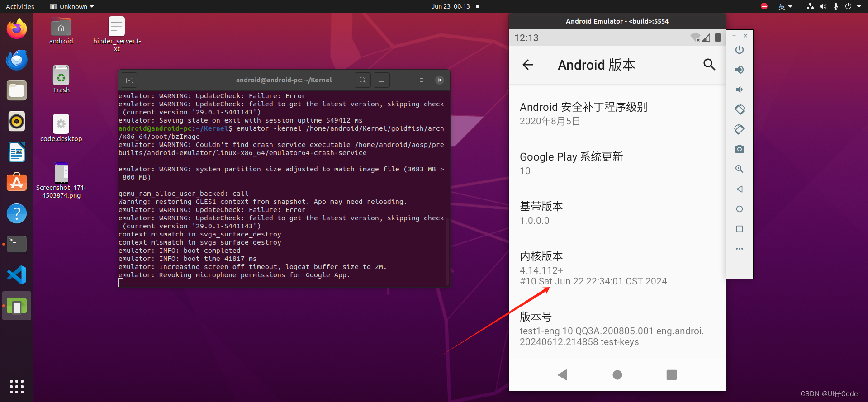Tap Android navigation bar home button
This screenshot has width=868, height=402.
(617, 375)
